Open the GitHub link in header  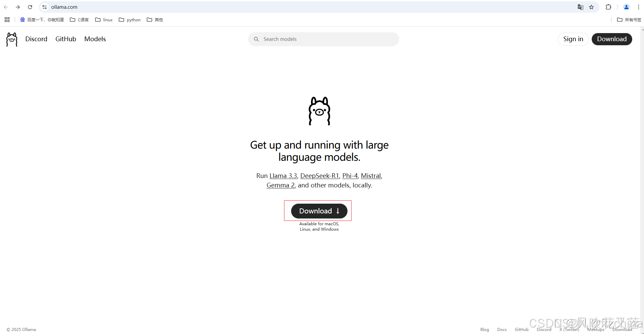pos(66,39)
